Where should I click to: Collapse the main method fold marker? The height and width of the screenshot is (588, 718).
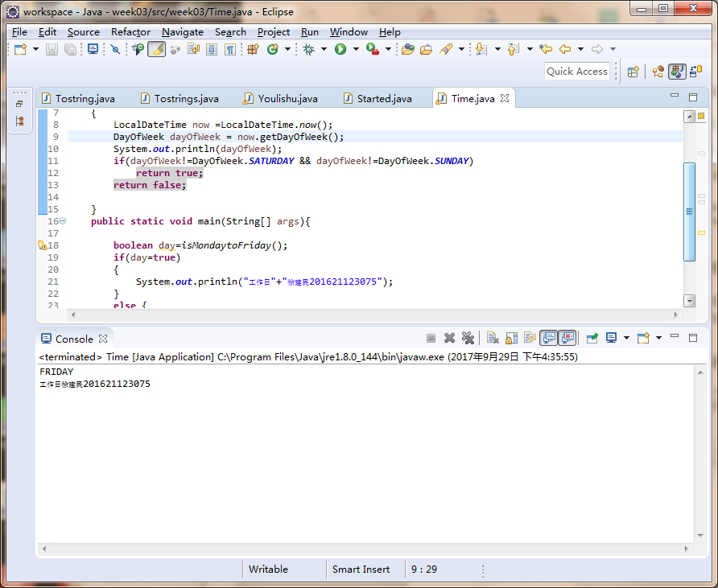(63, 221)
